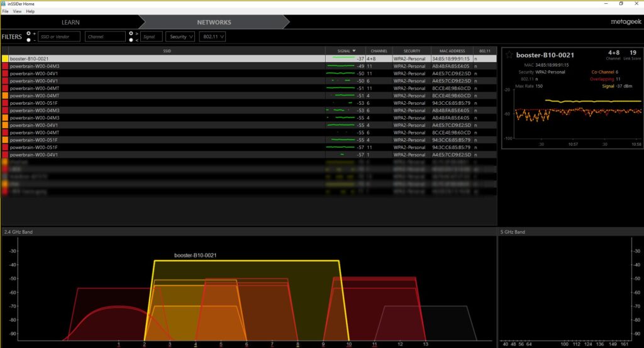Select powerbrain-W00-04M3 row on channel 4
This screenshot has height=348, width=644.
tap(249, 117)
